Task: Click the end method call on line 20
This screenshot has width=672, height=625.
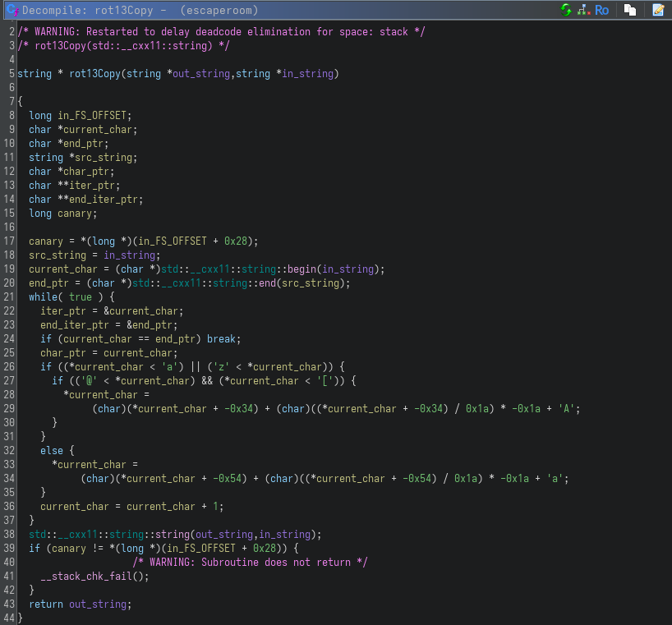Action: pos(268,283)
